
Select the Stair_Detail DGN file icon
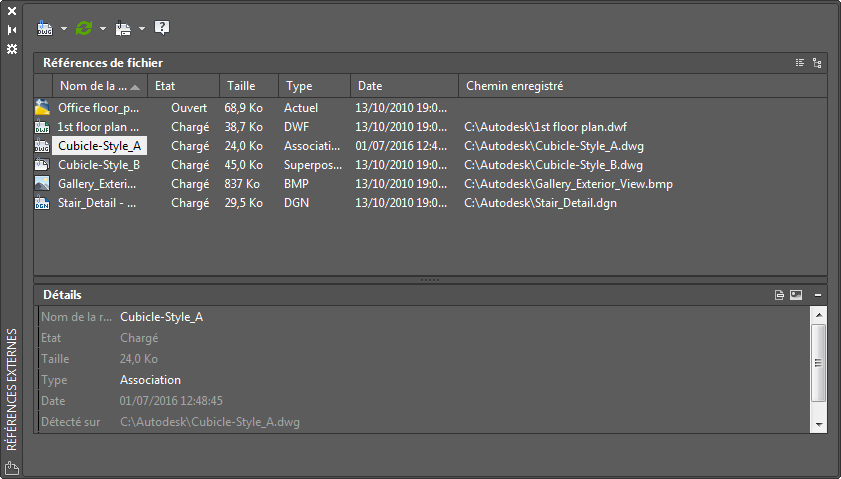[x=42, y=203]
